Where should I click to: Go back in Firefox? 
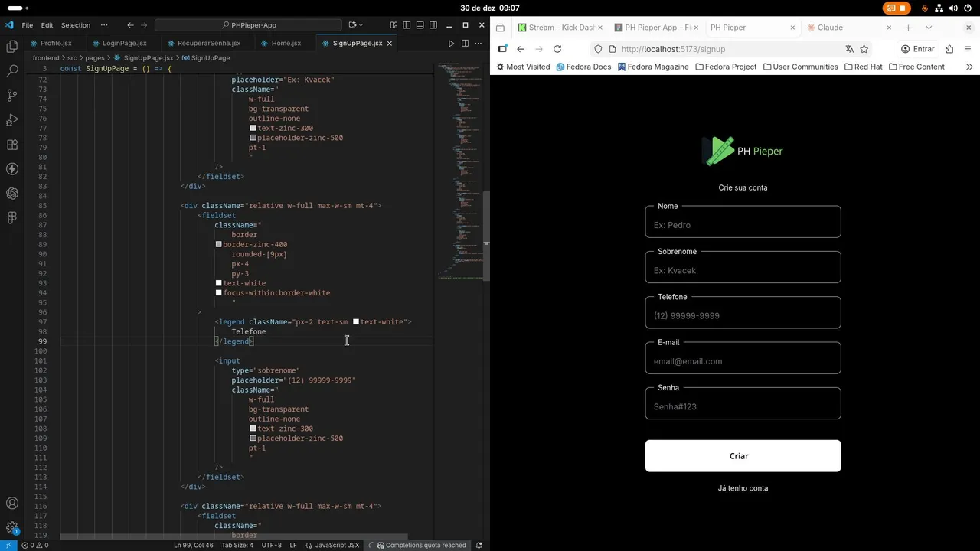coord(521,49)
